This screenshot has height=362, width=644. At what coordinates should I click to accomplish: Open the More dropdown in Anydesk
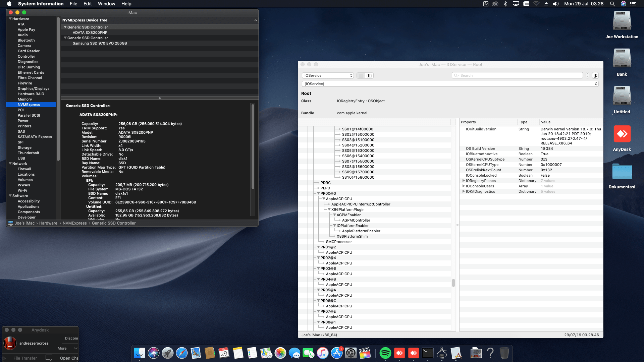tap(67, 348)
